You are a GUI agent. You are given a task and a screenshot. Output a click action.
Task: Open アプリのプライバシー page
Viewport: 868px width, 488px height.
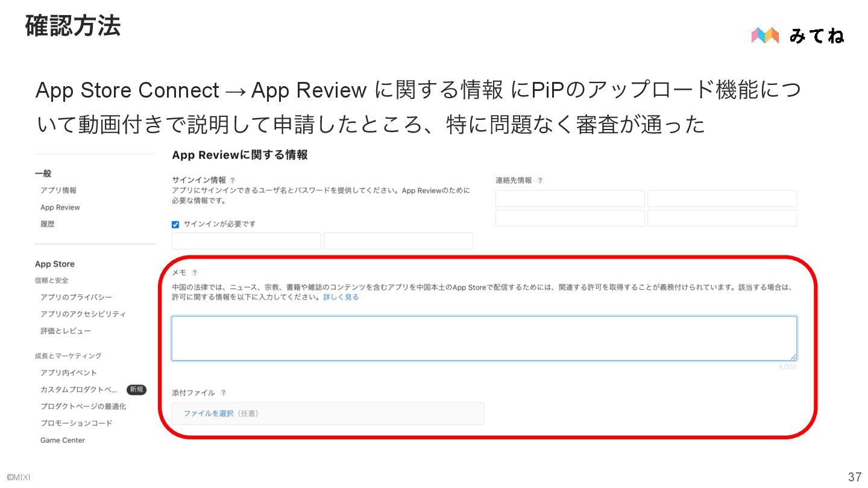(76, 297)
